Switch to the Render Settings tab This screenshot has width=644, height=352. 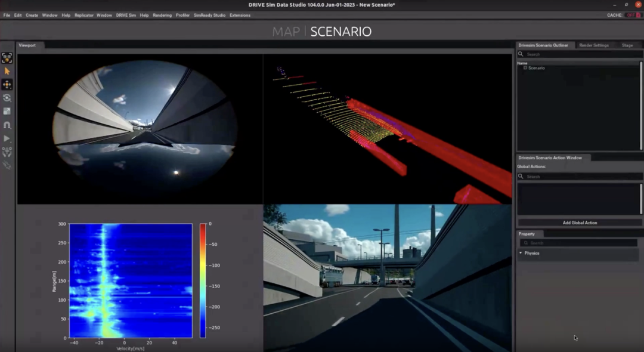click(593, 45)
